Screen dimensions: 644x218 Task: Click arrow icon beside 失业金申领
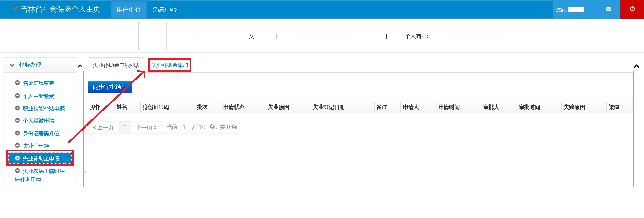tap(17, 145)
